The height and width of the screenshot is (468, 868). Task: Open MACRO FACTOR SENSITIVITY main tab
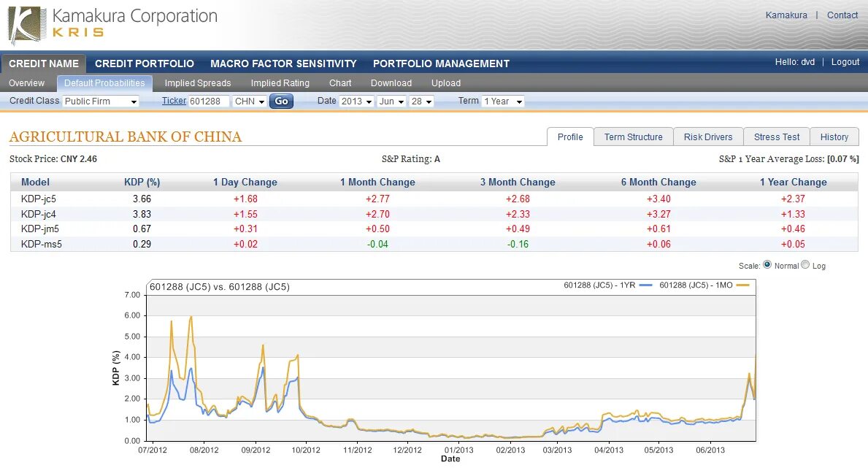point(283,64)
